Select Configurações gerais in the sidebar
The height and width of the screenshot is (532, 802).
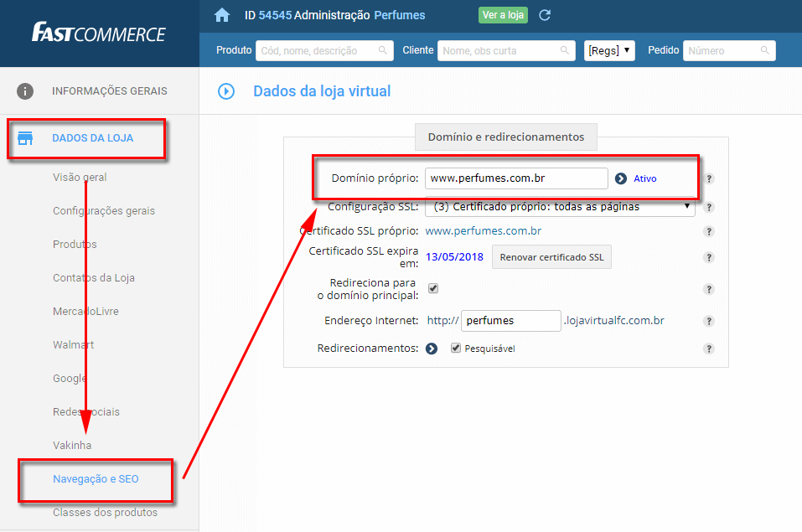pyautogui.click(x=103, y=211)
